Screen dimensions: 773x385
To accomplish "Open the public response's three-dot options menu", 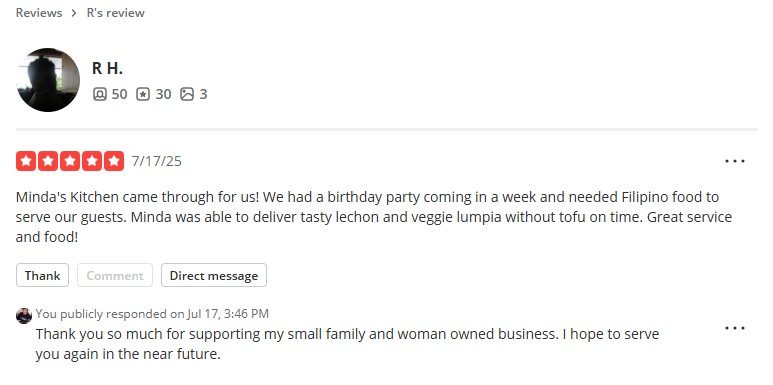I will (735, 328).
